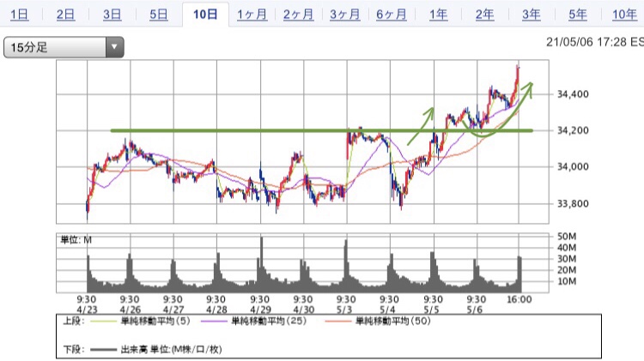Click the 40M volume axis label
The height and width of the screenshot is (361, 644).
[x=567, y=247]
